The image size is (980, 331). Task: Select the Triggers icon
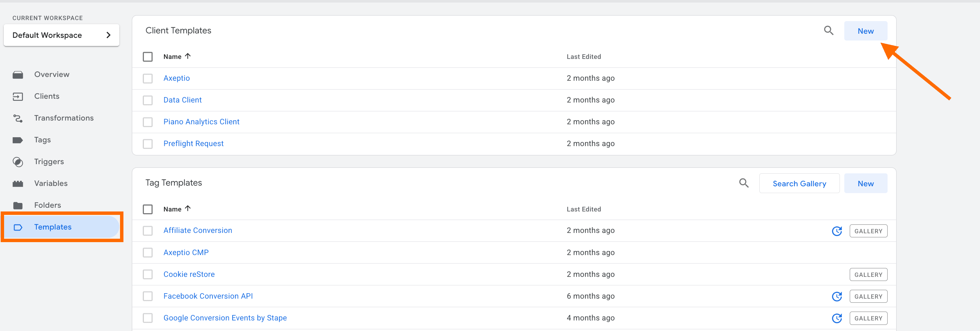pyautogui.click(x=18, y=161)
